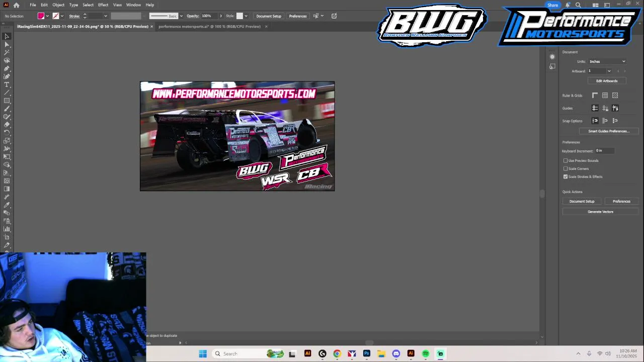
Task: Select the Eyedropper tool
Action: click(7, 205)
